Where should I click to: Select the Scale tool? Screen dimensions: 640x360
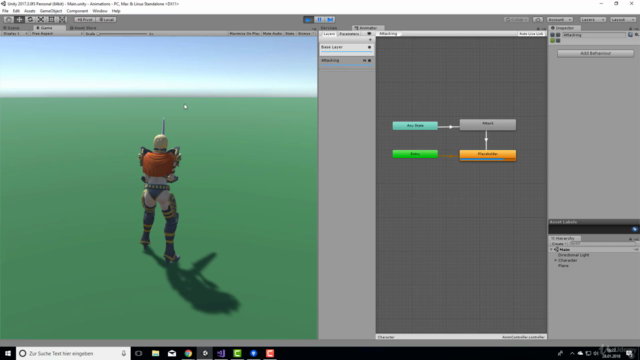click(41, 20)
